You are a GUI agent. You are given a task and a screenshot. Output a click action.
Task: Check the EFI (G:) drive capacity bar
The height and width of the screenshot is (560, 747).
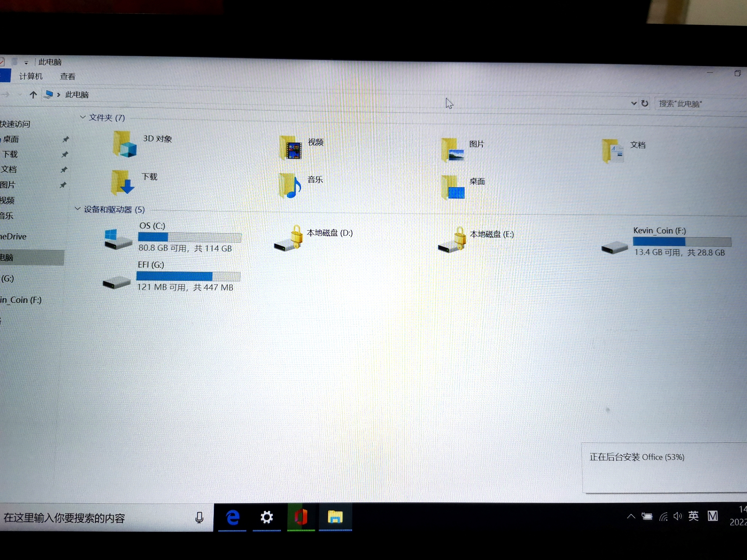188,276
